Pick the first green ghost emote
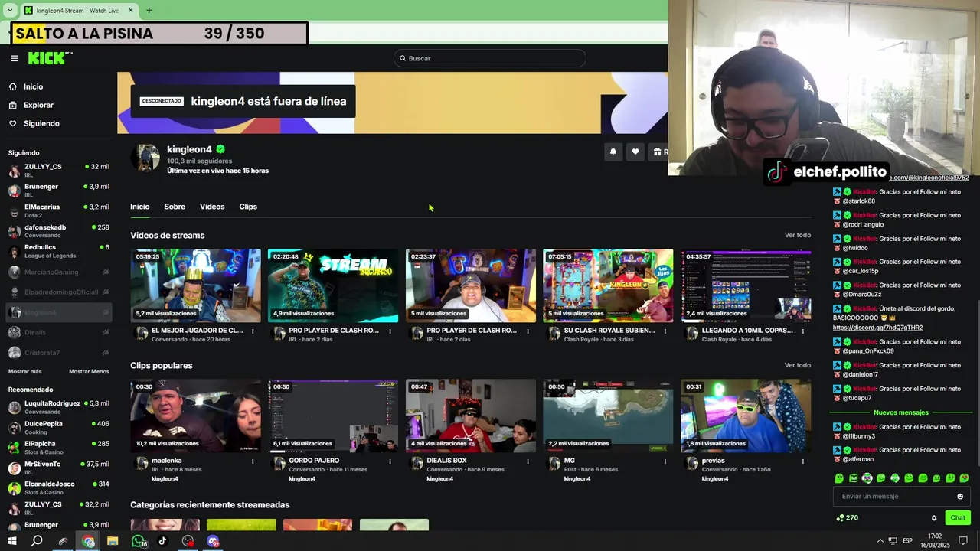 (839, 478)
